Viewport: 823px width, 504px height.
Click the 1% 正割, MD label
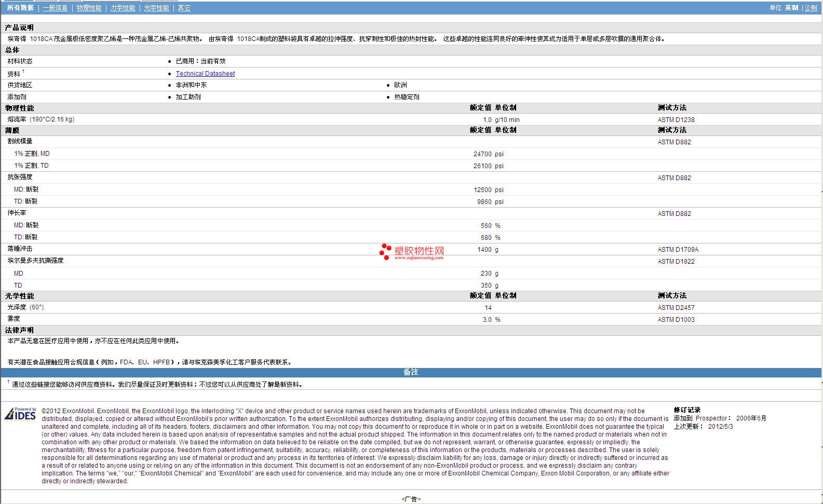pos(32,154)
